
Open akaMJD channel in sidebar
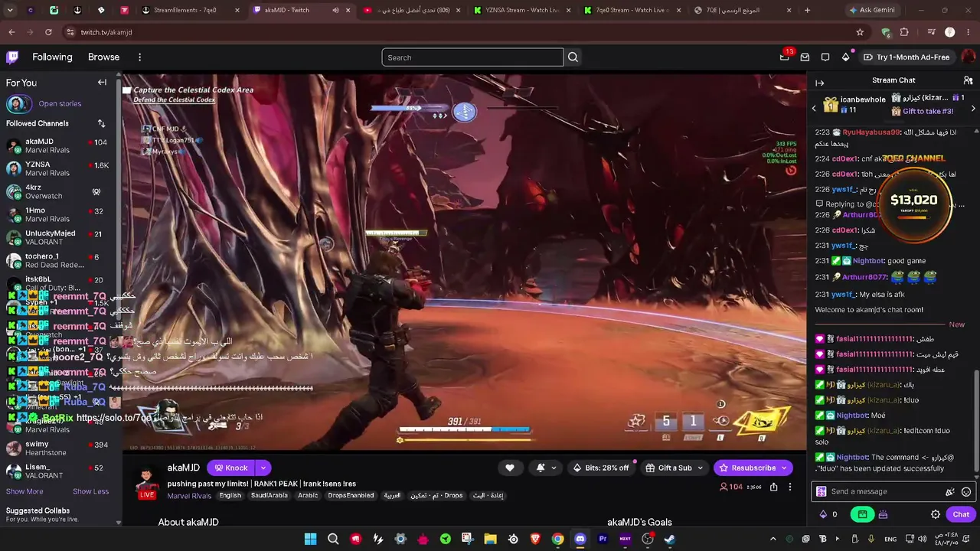pos(57,146)
